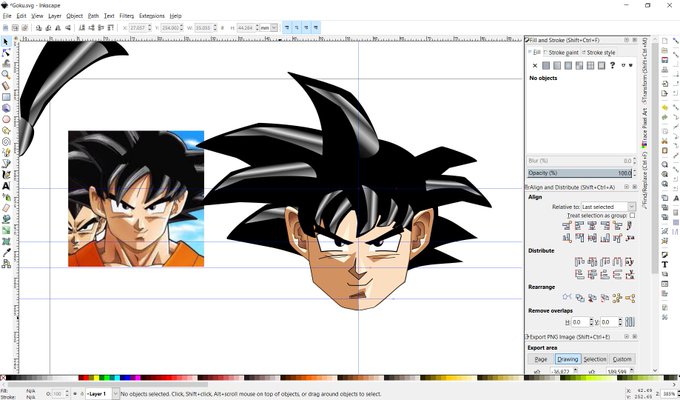Click the Opacity percent slider
Image resolution: width=680 pixels, height=400 pixels.
tap(579, 173)
